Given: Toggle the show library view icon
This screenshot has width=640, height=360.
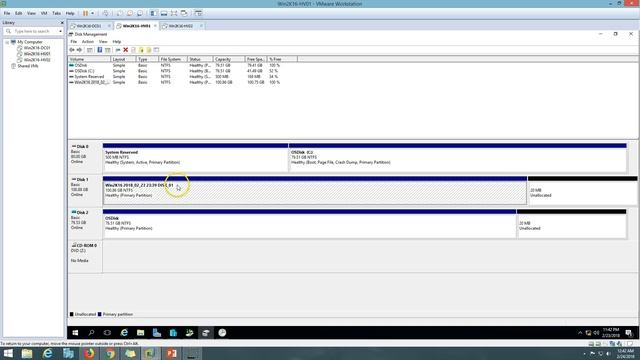Looking at the screenshot, I should [154, 13].
